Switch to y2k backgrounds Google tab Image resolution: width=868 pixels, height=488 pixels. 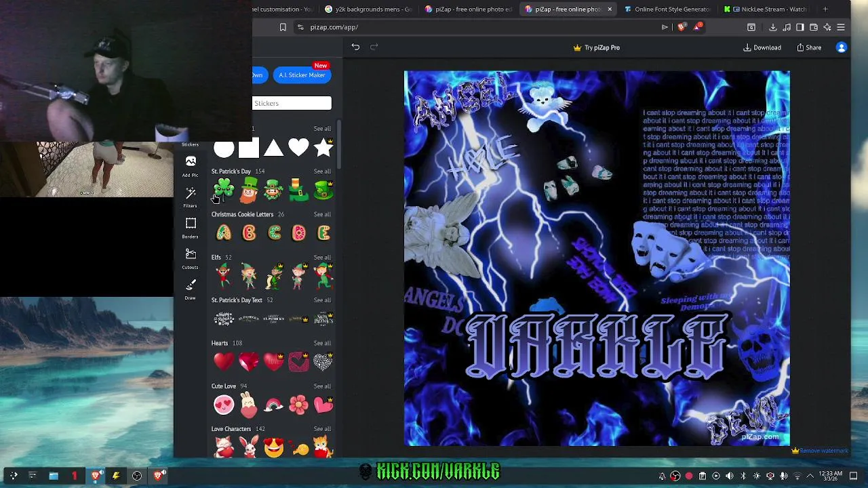pyautogui.click(x=368, y=9)
